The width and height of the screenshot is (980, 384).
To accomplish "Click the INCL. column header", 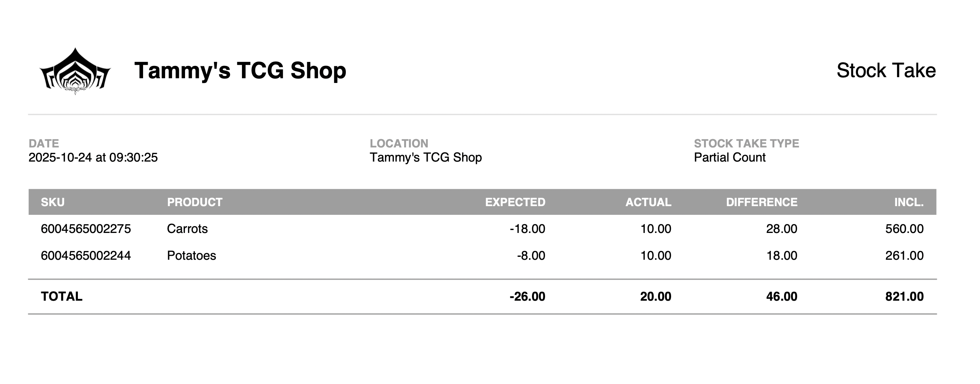I will pyautogui.click(x=909, y=202).
